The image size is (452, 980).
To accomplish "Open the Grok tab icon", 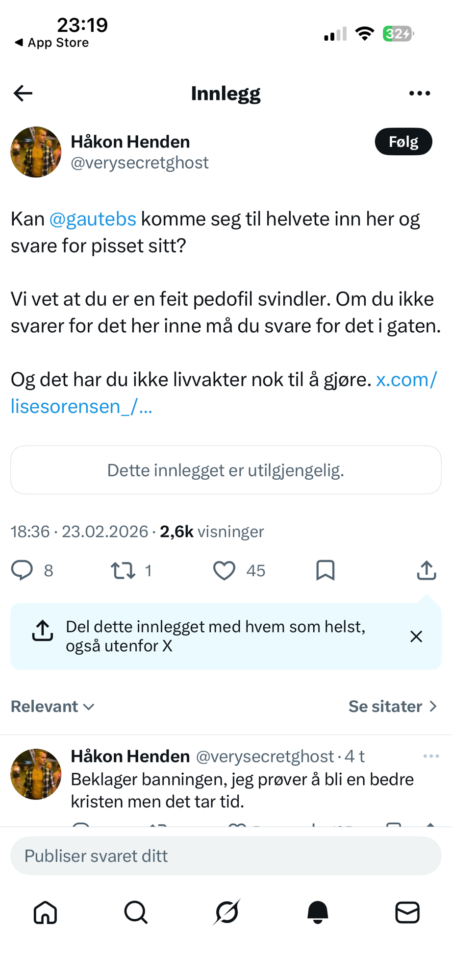I will [227, 912].
